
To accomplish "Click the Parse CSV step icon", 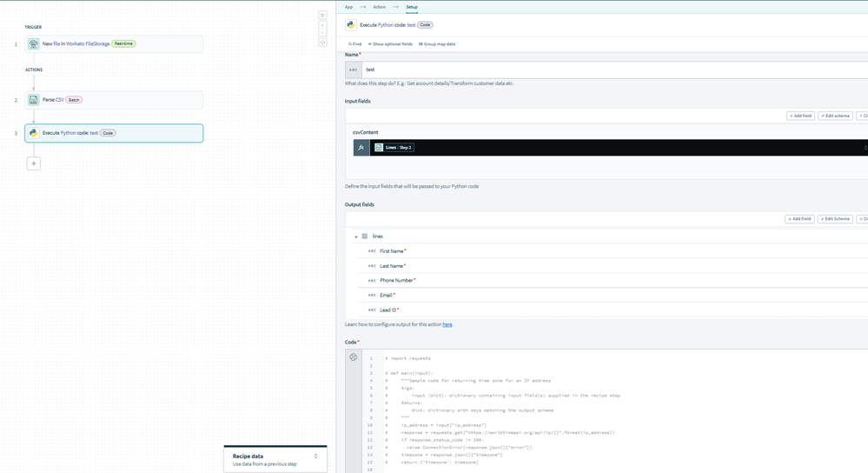I will point(34,100).
